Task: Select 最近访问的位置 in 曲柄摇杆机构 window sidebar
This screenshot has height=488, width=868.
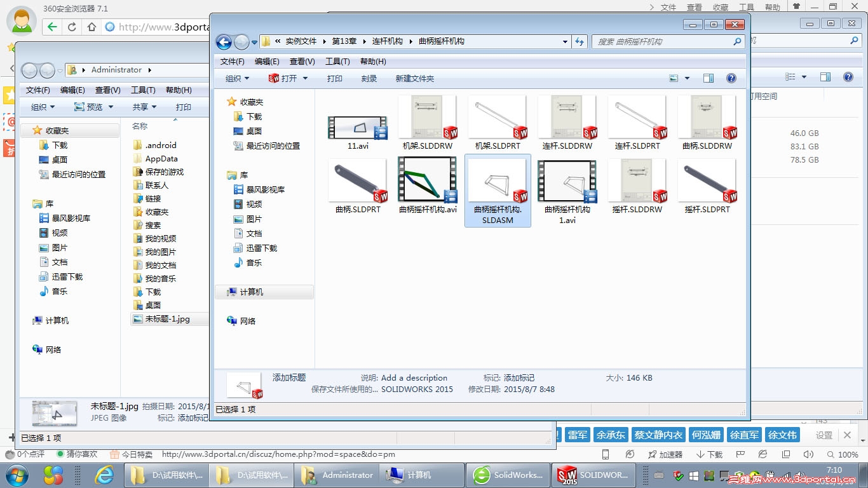Action: (x=266, y=146)
